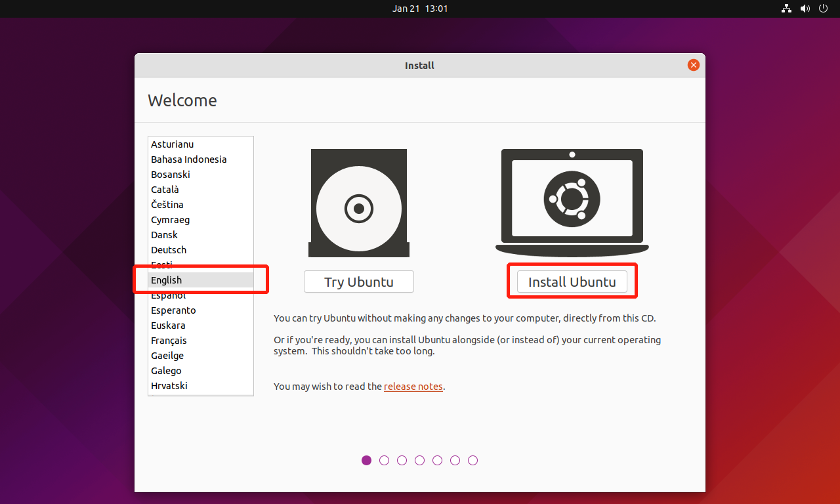This screenshot has width=840, height=504.
Task: Choose Français from the language list
Action: click(201, 341)
